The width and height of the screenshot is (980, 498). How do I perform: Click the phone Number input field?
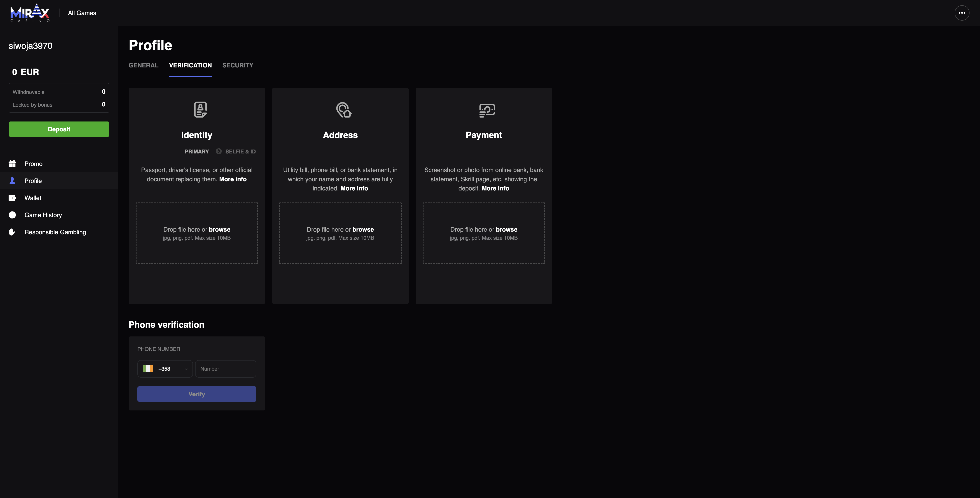click(x=226, y=369)
